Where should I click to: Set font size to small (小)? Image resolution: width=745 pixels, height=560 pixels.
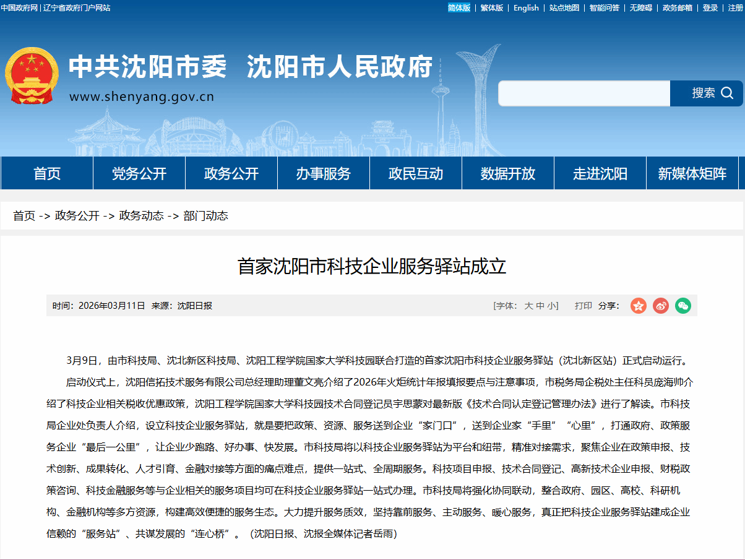[551, 306]
